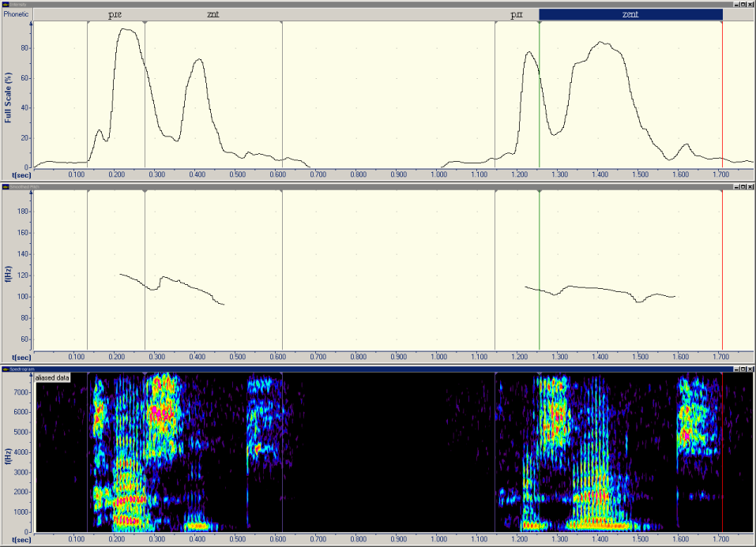
Task: Close the pitch plot panel
Action: click(750, 187)
